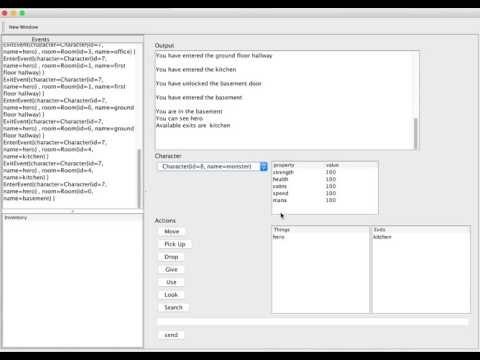The image size is (480, 360).
Task: Click the Drop action button
Action: click(x=171, y=257)
